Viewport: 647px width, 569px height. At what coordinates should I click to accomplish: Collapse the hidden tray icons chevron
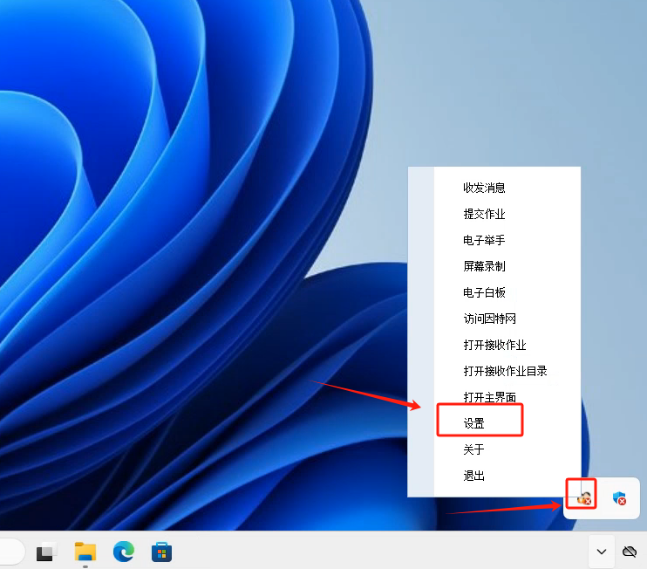[x=601, y=551]
